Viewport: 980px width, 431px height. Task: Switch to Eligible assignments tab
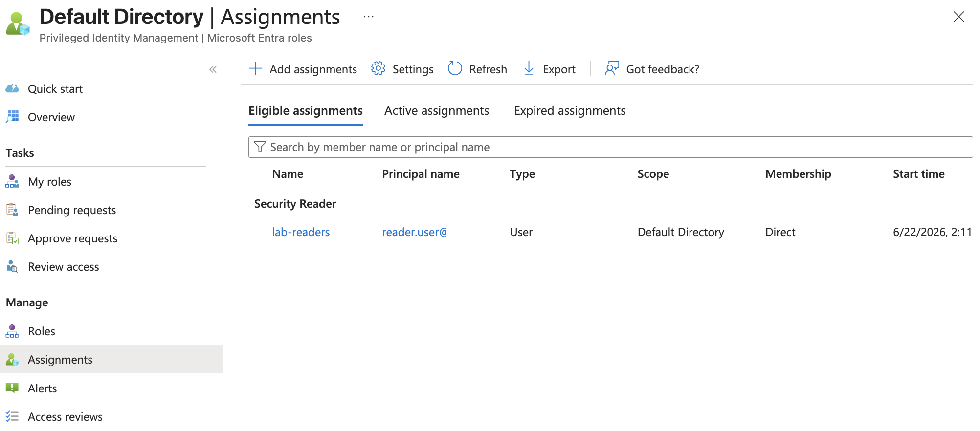coord(306,111)
